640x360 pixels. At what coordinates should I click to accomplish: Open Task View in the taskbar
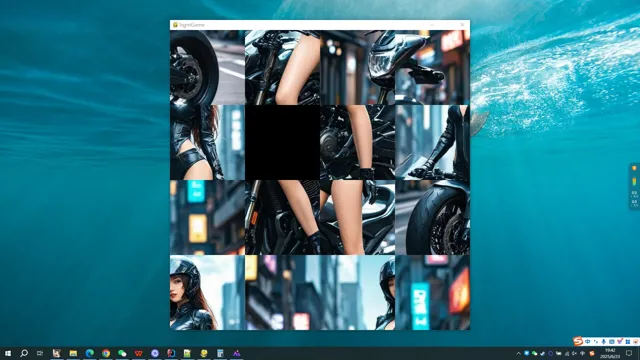coord(40,353)
